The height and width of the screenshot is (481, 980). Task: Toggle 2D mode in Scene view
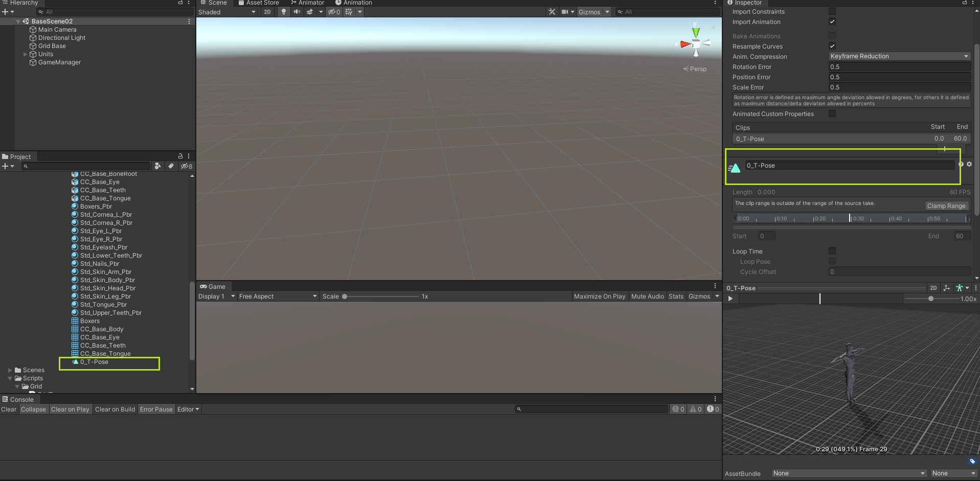point(267,12)
